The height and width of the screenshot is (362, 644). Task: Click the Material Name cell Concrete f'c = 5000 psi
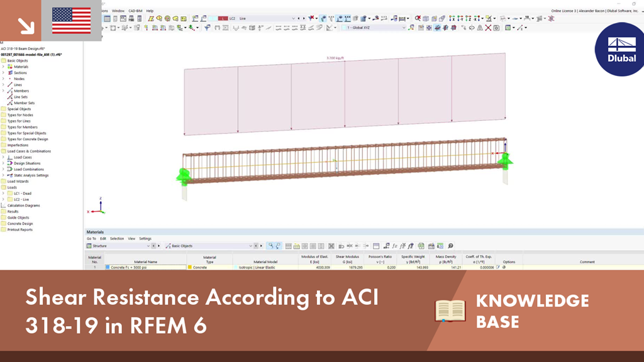[145, 267]
